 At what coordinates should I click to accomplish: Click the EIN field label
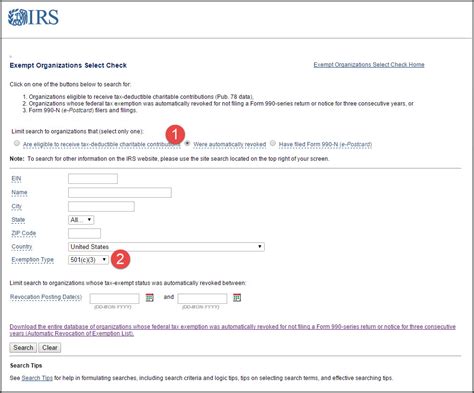click(16, 179)
